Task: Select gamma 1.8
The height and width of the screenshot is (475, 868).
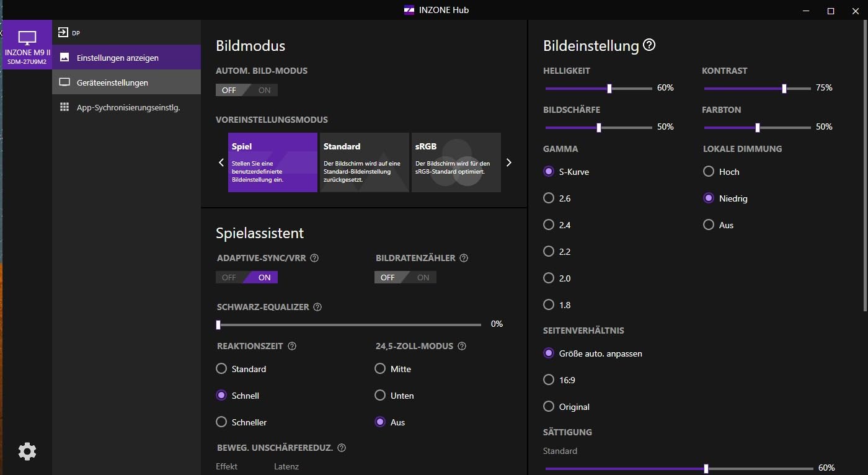Action: click(x=557, y=305)
